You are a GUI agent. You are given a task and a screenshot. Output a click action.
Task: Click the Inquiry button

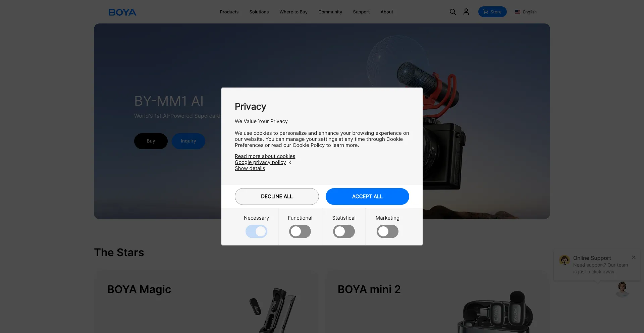click(189, 141)
